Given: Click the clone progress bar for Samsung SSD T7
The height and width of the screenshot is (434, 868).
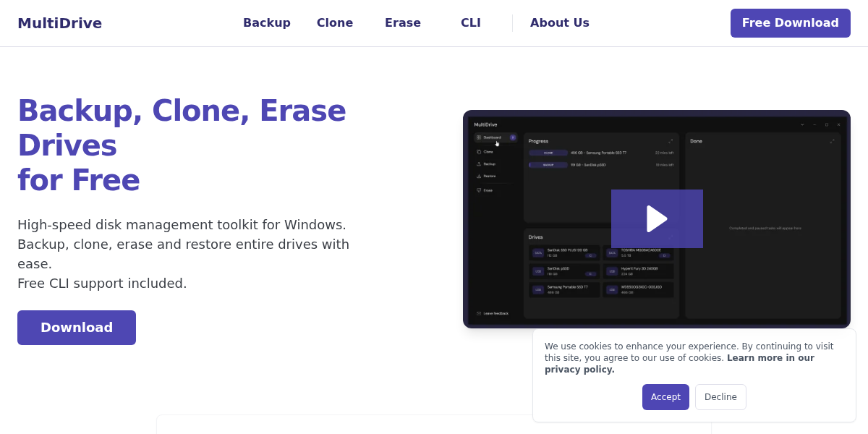Looking at the screenshot, I should pyautogui.click(x=548, y=153).
